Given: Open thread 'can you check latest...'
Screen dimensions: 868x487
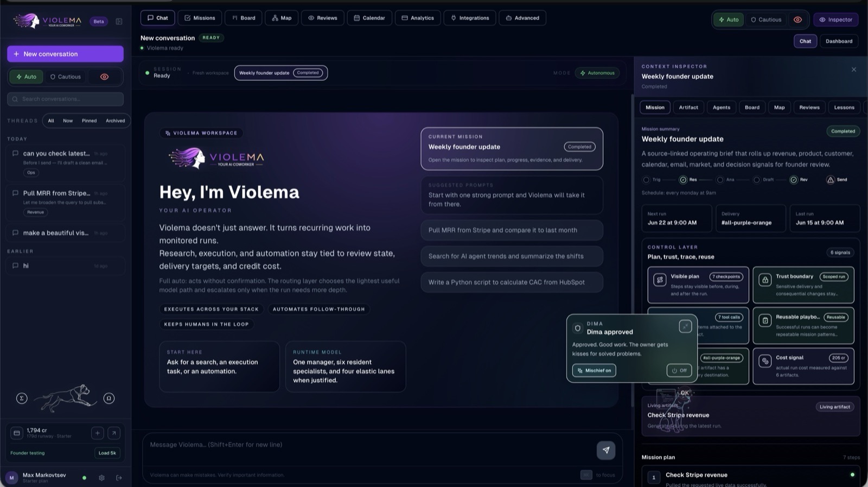Looking at the screenshot, I should (65, 163).
